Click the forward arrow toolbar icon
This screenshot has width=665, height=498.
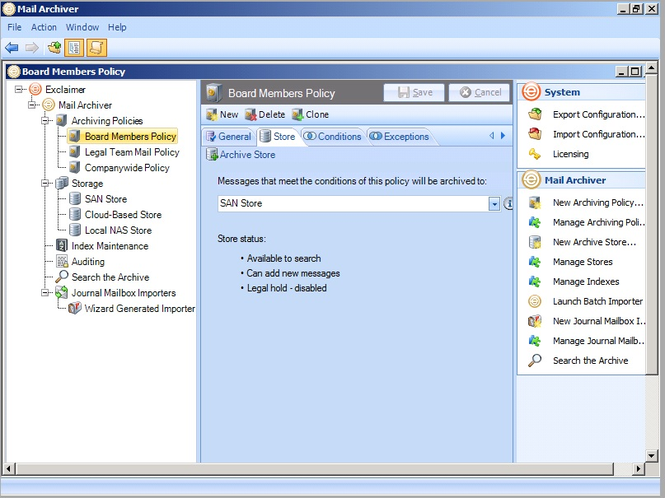coord(32,48)
